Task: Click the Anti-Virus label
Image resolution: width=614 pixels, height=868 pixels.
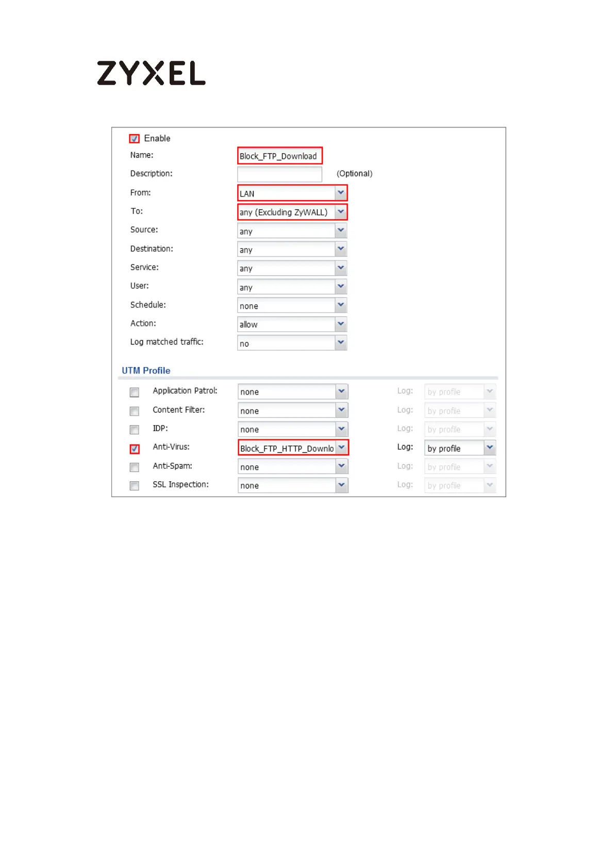Action: pyautogui.click(x=171, y=447)
